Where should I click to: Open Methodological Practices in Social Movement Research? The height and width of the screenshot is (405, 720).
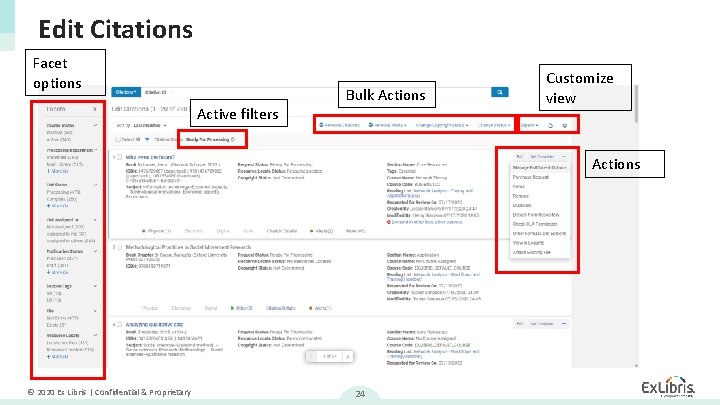click(188, 247)
